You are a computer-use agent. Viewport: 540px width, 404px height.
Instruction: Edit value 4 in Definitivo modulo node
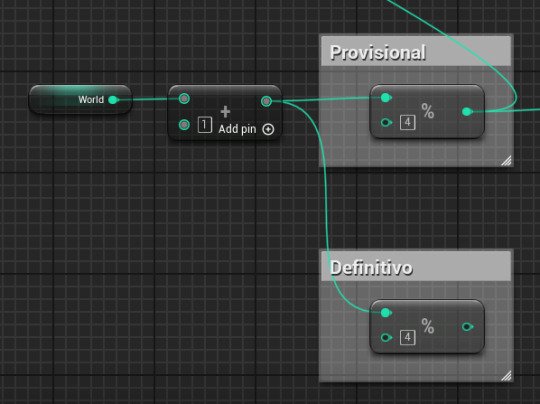[408, 337]
